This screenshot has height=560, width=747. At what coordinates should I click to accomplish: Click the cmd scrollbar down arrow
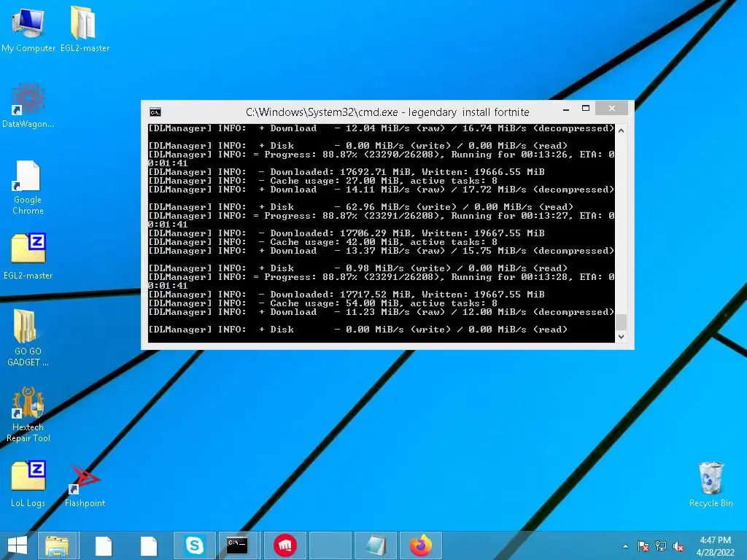pyautogui.click(x=621, y=336)
